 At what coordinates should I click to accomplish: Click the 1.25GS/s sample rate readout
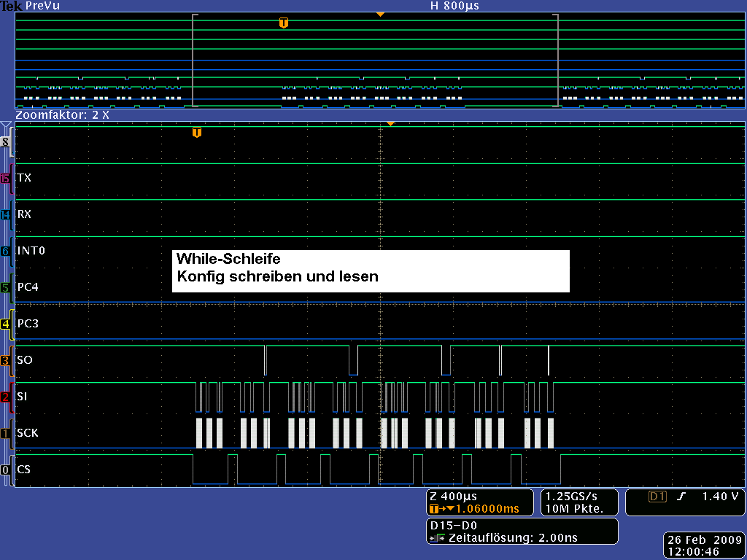(571, 497)
